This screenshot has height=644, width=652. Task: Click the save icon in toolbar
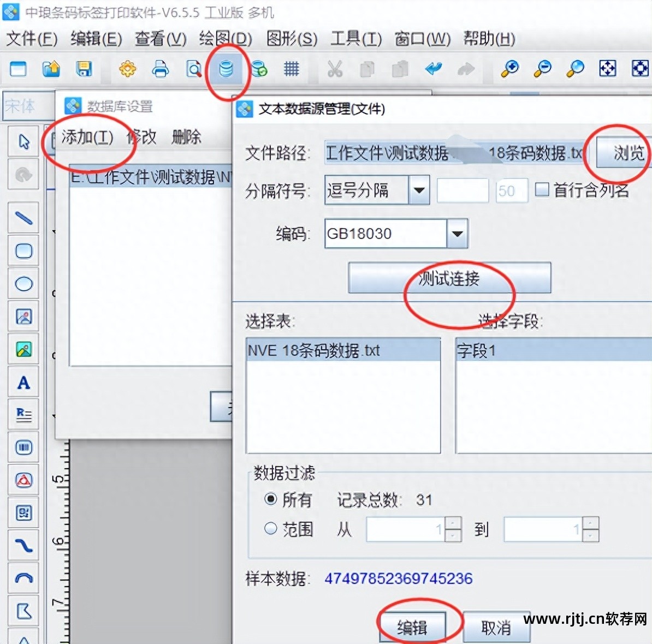click(84, 69)
